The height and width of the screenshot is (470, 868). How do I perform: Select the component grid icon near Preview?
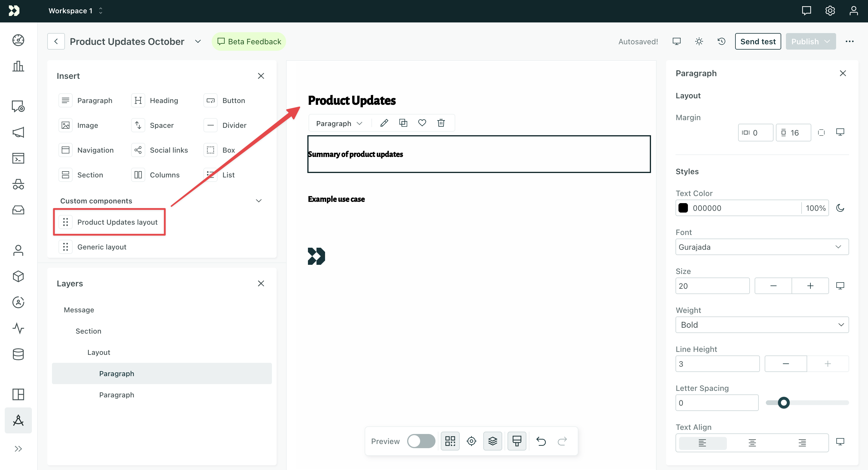click(x=450, y=441)
